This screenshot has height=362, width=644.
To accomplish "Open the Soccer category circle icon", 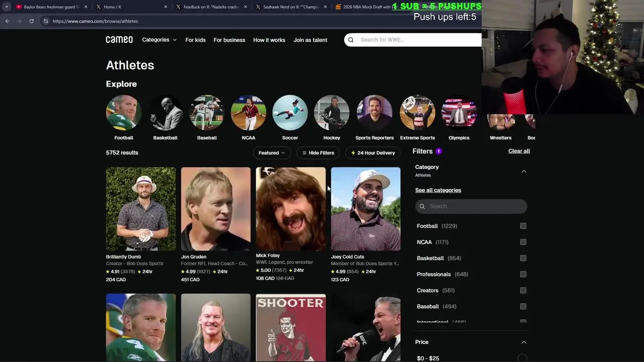I will 290,113.
